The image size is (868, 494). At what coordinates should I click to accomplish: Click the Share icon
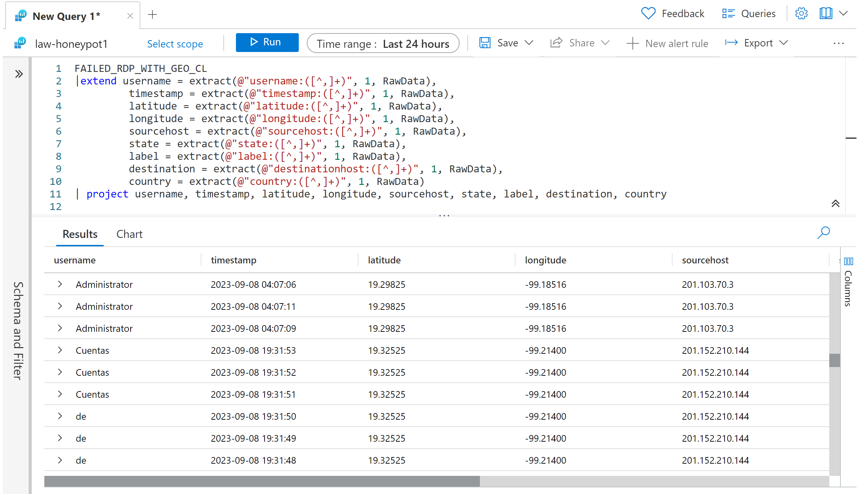(x=556, y=43)
